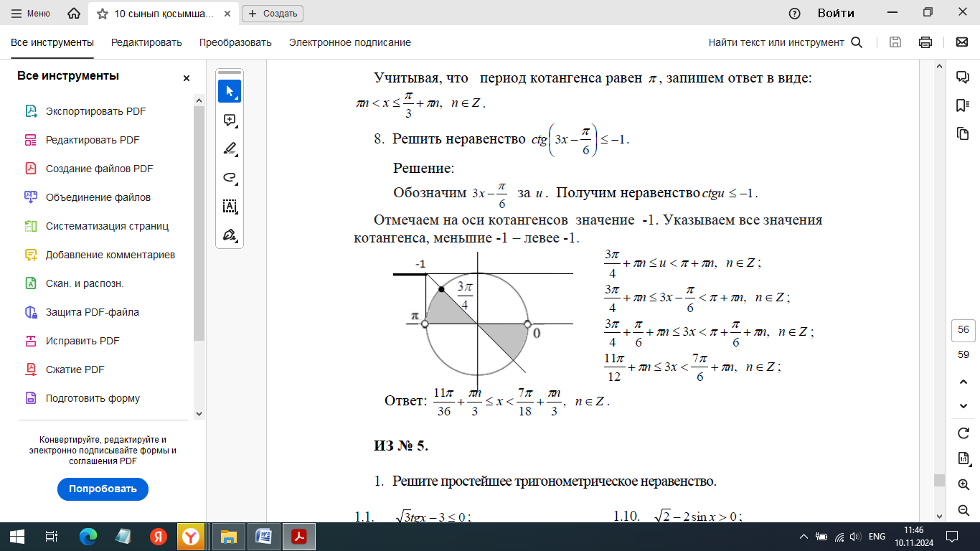Select the Подготовить форму tool

93,398
